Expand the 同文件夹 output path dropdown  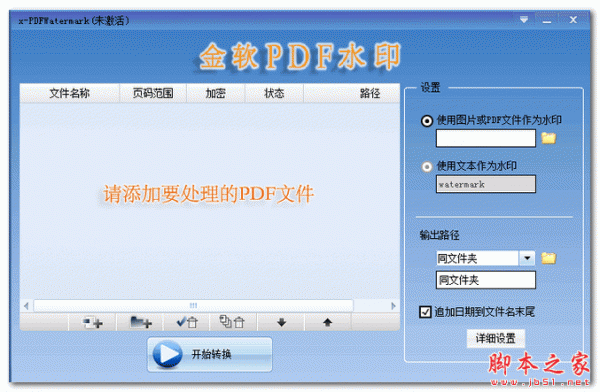pos(527,258)
